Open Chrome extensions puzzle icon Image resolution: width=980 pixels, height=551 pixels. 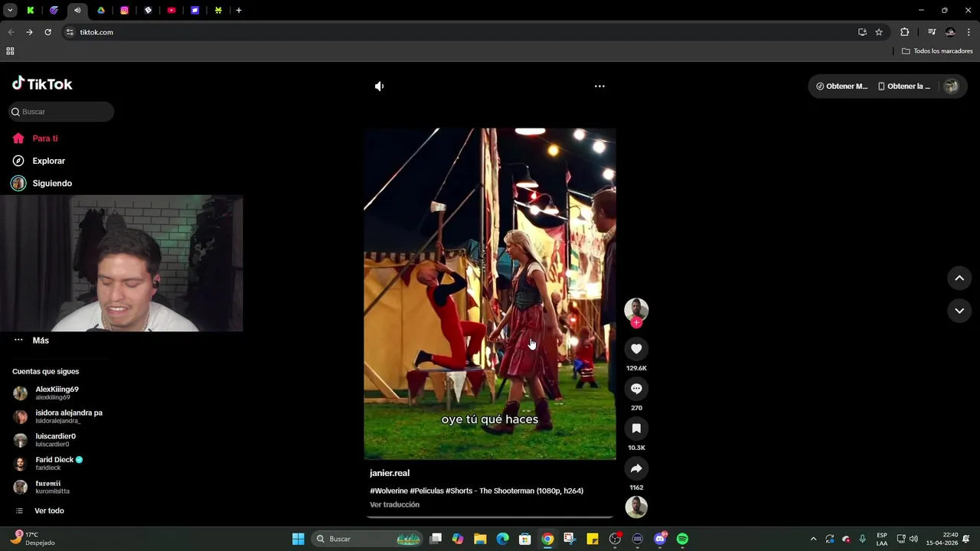905,32
